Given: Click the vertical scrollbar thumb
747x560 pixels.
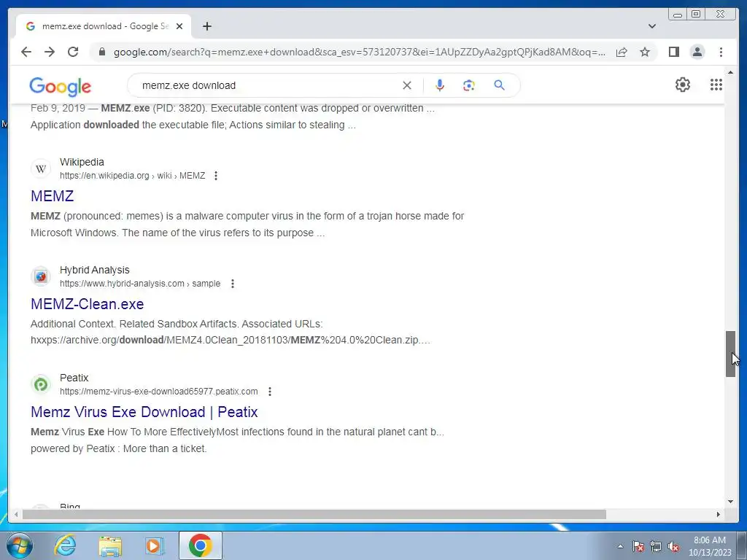Looking at the screenshot, I should 730,354.
